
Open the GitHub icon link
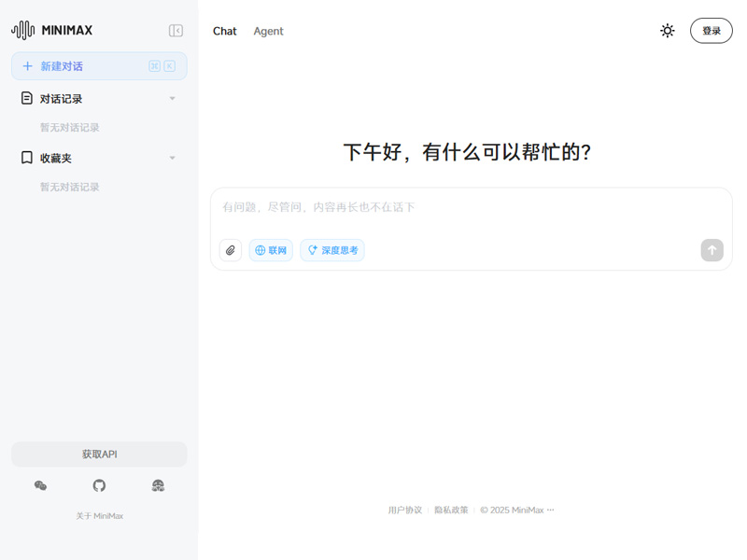click(99, 485)
